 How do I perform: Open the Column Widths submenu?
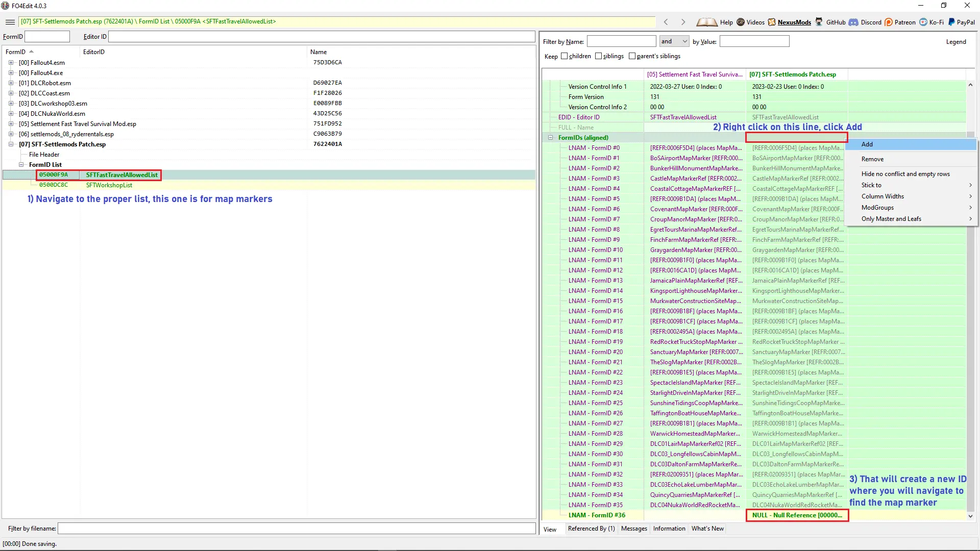[911, 196]
